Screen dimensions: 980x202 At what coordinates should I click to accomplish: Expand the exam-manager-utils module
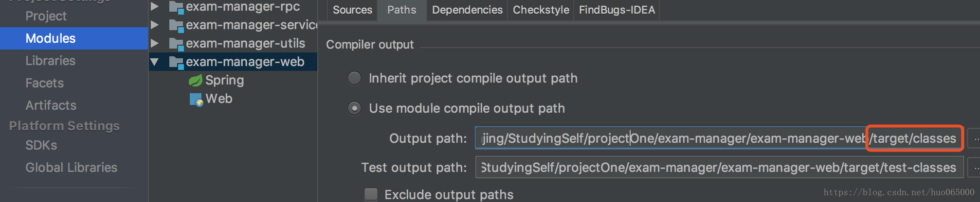point(155,44)
